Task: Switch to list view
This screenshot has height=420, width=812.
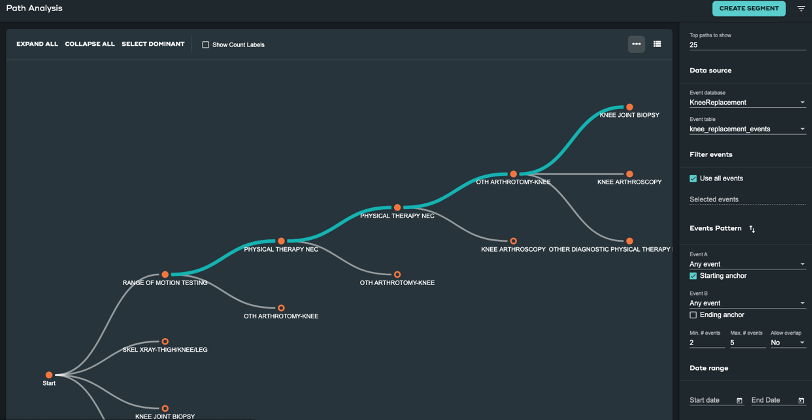Action: click(657, 44)
